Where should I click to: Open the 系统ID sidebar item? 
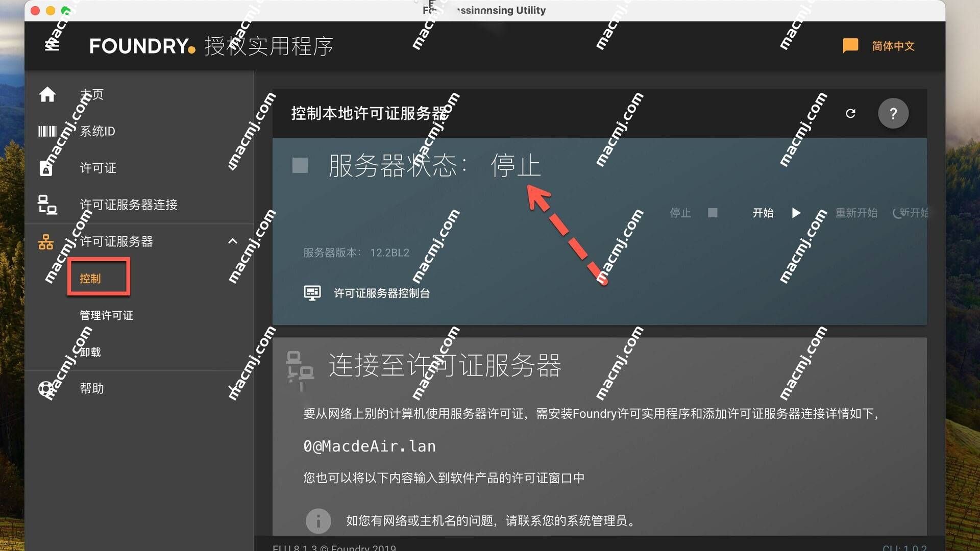[x=97, y=131]
